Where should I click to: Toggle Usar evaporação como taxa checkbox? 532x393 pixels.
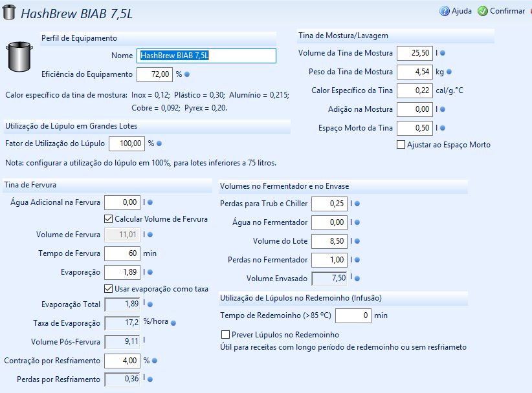point(109,289)
